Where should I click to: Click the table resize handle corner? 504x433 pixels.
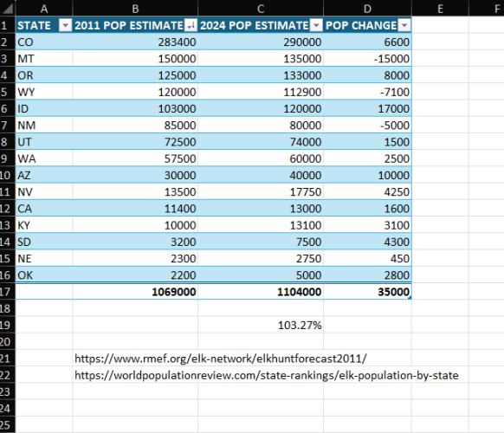410,298
